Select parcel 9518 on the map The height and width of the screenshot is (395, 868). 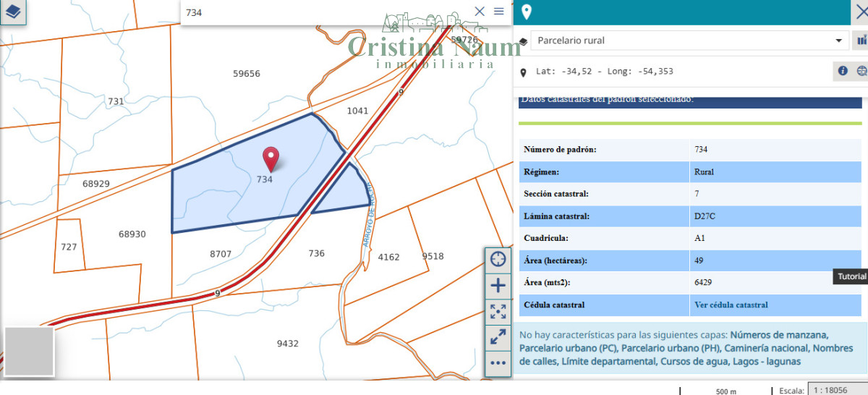(x=433, y=256)
